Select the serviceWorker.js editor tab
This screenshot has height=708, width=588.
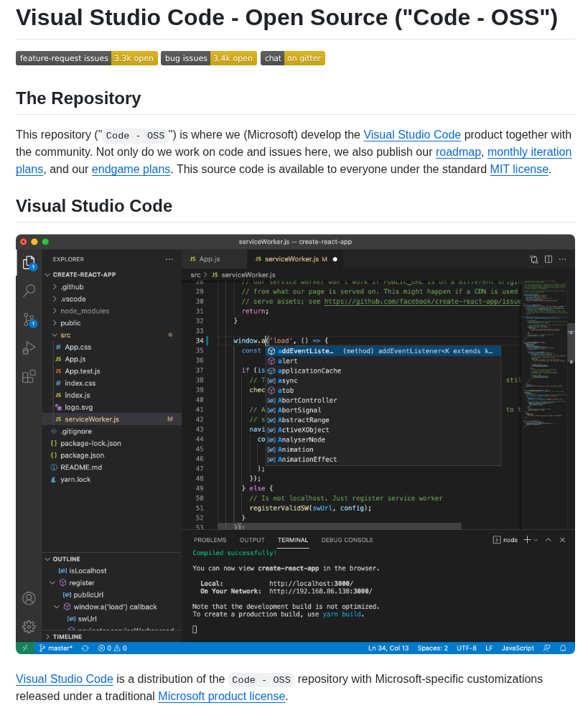click(x=297, y=259)
